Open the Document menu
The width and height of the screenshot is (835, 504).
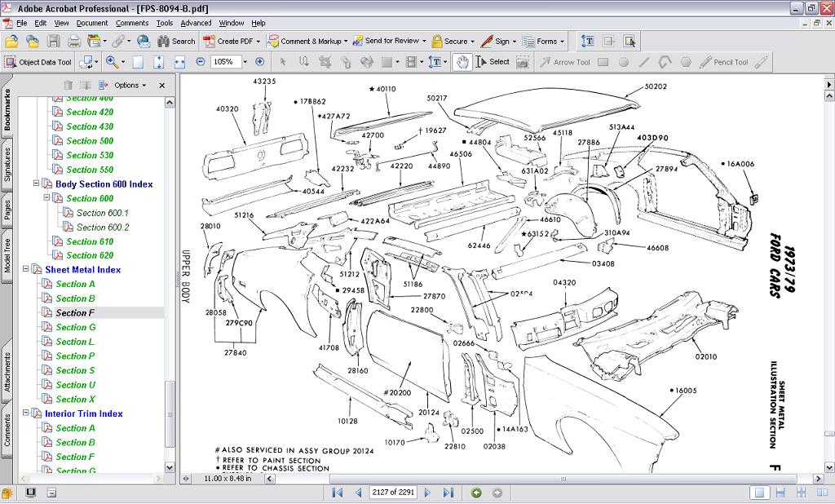(92, 23)
